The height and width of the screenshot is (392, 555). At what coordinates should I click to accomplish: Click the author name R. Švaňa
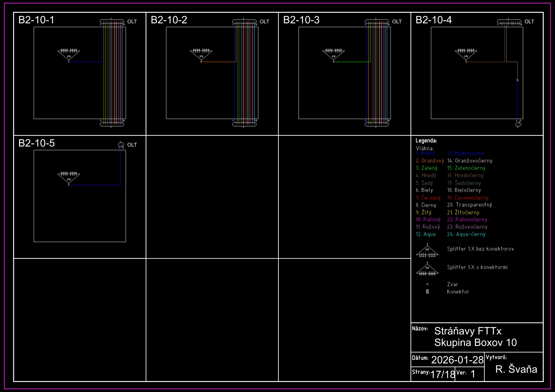point(516,369)
